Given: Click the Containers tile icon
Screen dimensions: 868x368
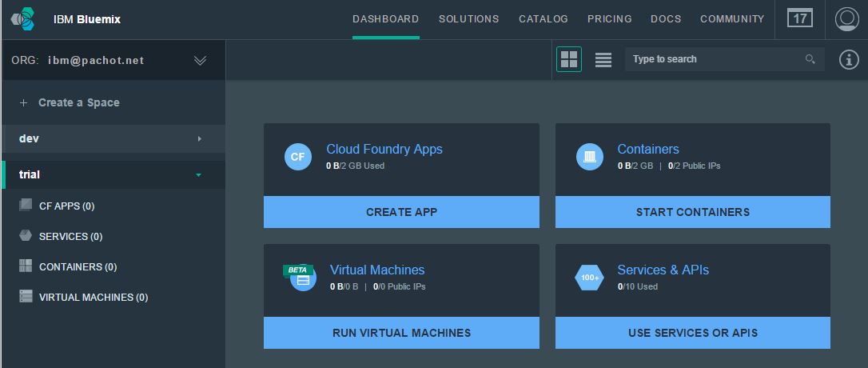Looking at the screenshot, I should tap(590, 157).
